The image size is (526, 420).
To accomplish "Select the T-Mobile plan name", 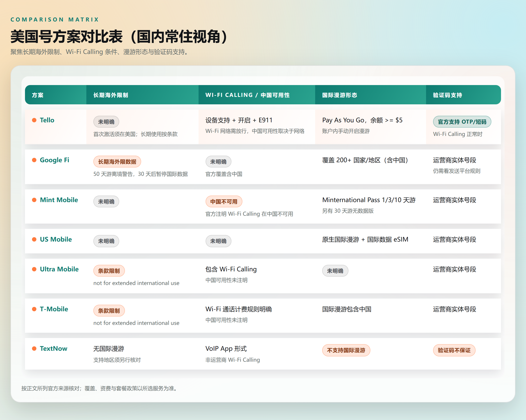I will tap(54, 309).
